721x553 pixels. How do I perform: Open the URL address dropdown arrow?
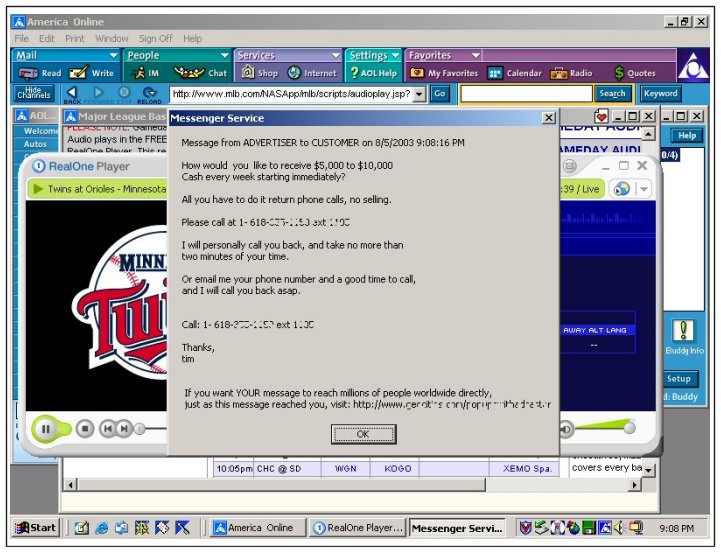(419, 93)
